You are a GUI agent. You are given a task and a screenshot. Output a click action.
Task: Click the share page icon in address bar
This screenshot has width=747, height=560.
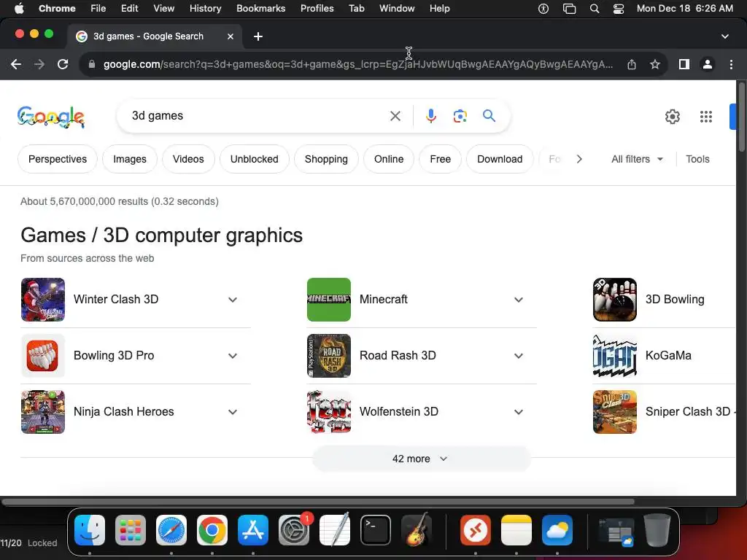pos(632,64)
